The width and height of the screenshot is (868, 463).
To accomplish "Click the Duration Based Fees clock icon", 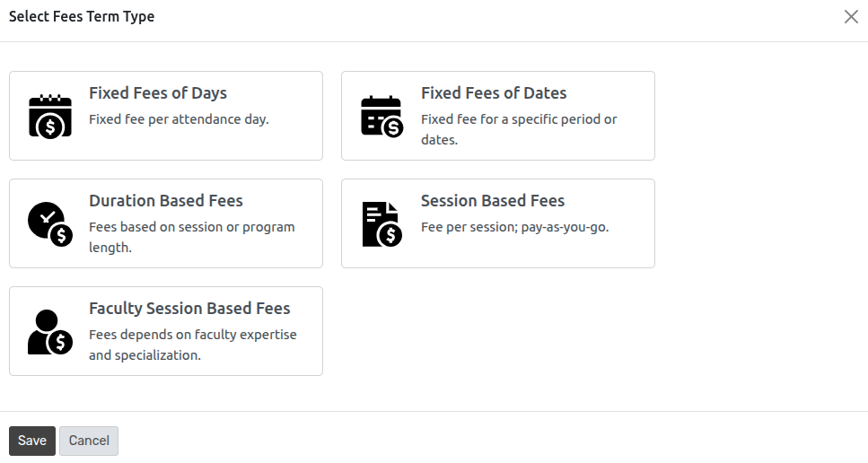I will pyautogui.click(x=50, y=224).
